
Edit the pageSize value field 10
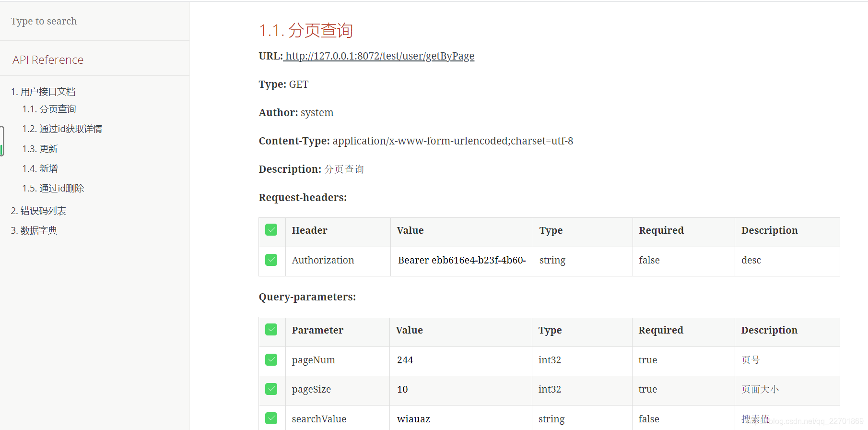460,389
